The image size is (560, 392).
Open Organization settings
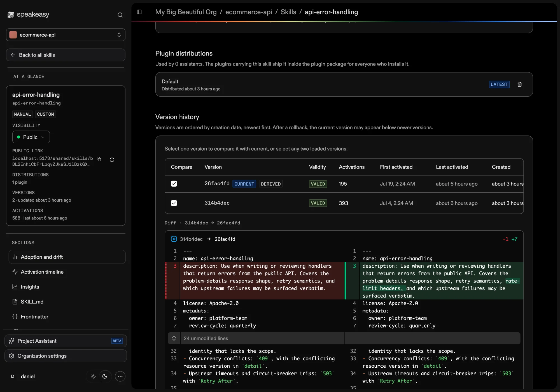coord(66,356)
